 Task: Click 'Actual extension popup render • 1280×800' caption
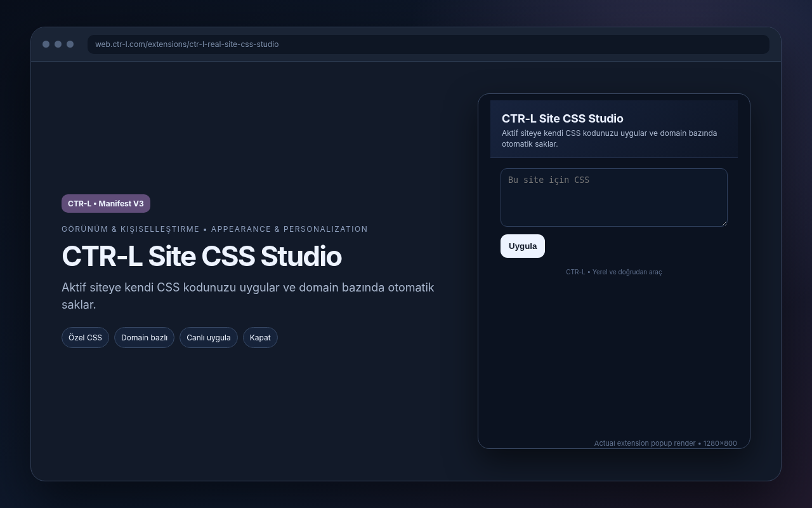click(665, 443)
